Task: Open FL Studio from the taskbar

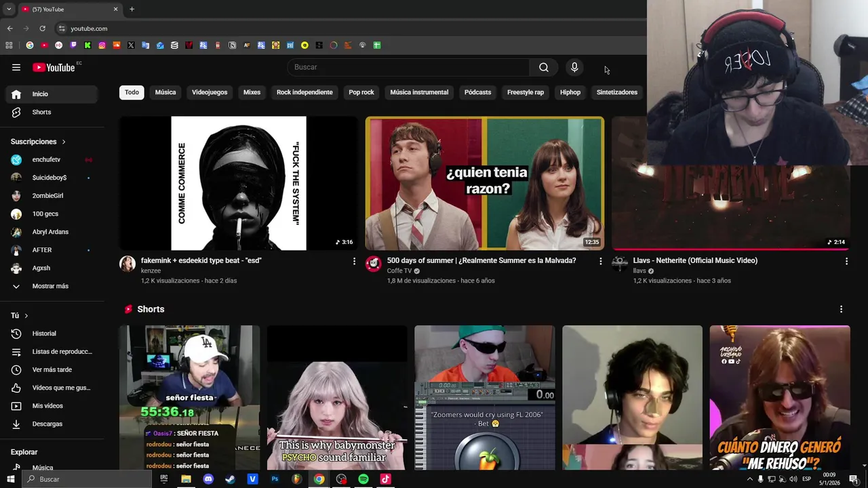Action: point(296,479)
